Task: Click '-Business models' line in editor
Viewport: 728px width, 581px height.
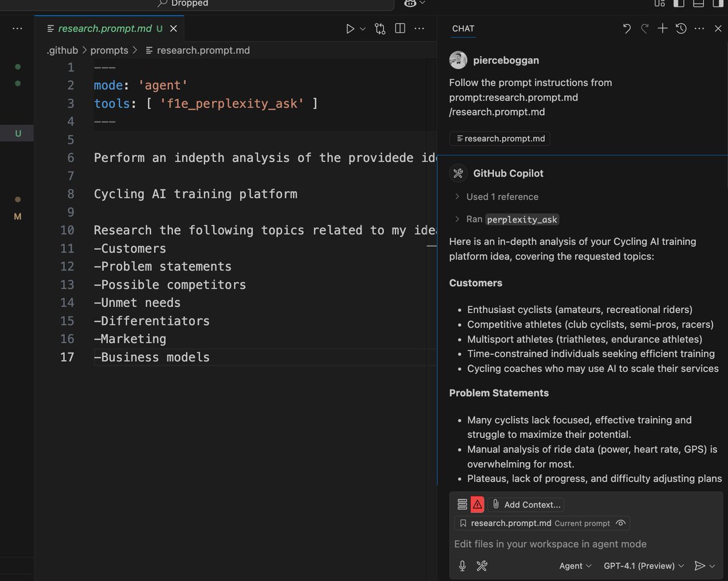Action: 152,357
